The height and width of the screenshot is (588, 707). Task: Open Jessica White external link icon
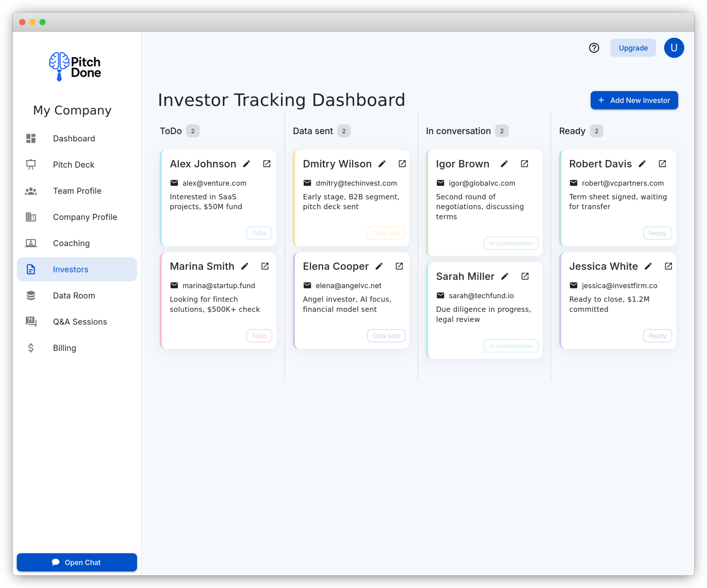[668, 266]
